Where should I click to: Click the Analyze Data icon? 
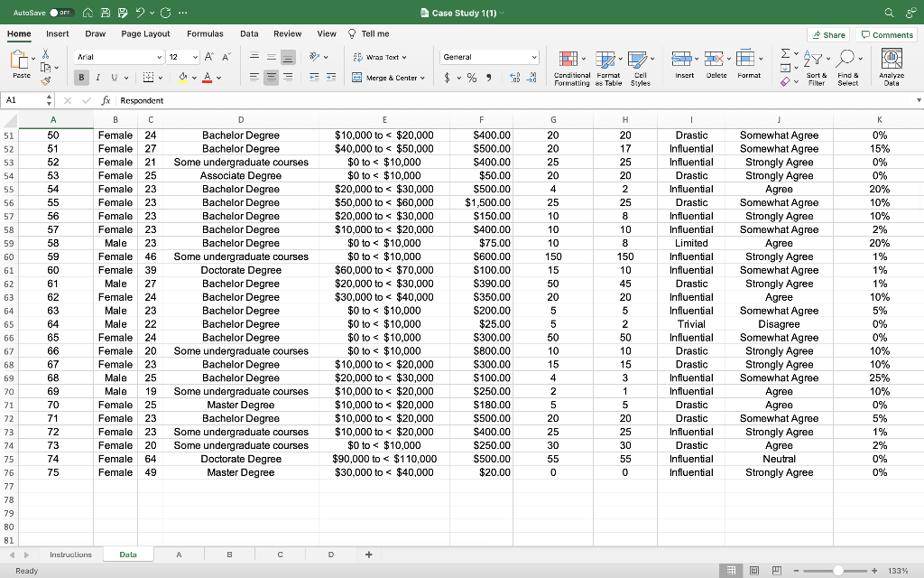point(890,67)
